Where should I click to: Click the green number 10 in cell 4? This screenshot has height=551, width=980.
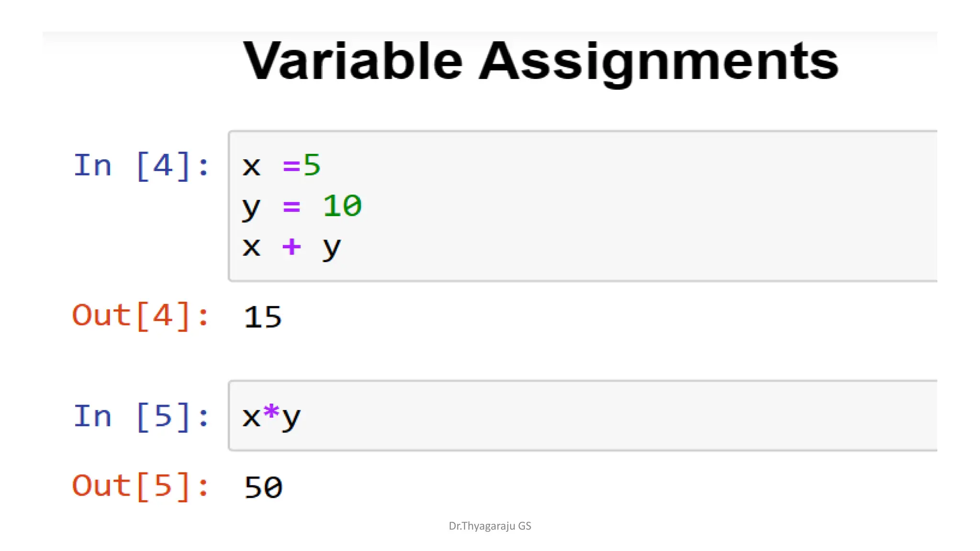343,206
